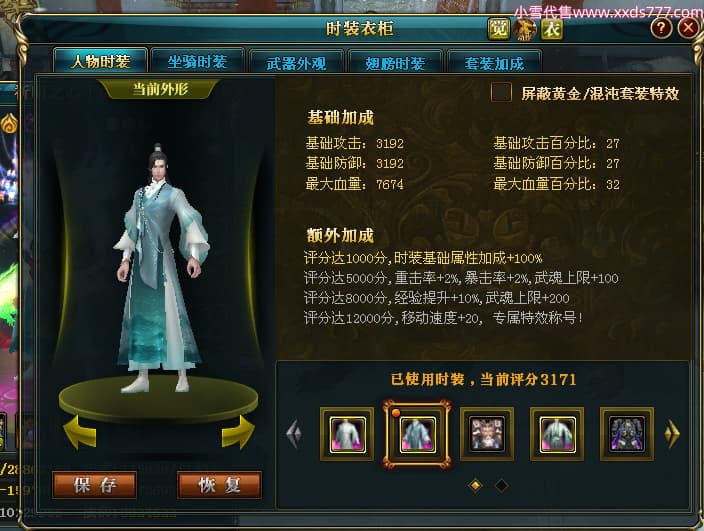
Task: Select the dark purple armor costume
Action: (x=627, y=434)
